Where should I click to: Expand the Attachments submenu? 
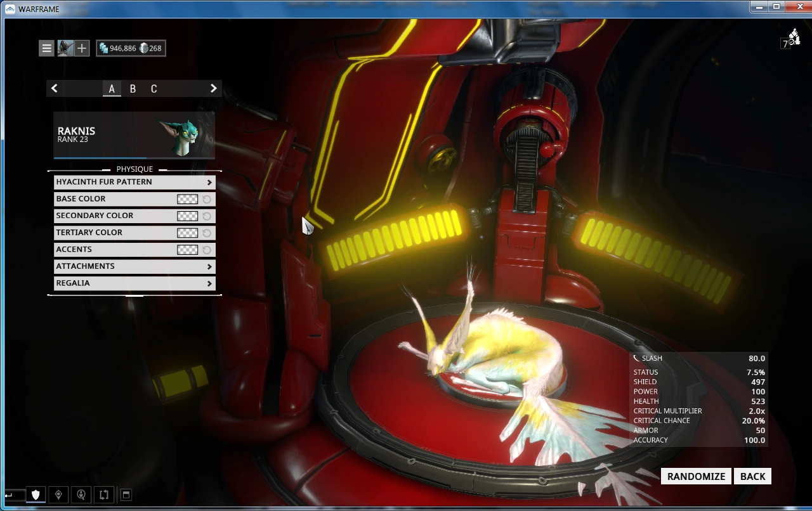pos(134,266)
